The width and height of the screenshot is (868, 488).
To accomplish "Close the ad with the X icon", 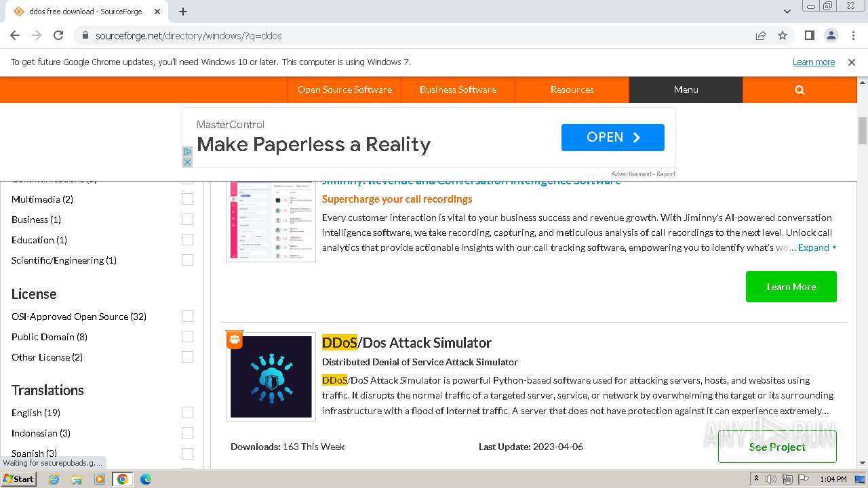I will click(188, 162).
